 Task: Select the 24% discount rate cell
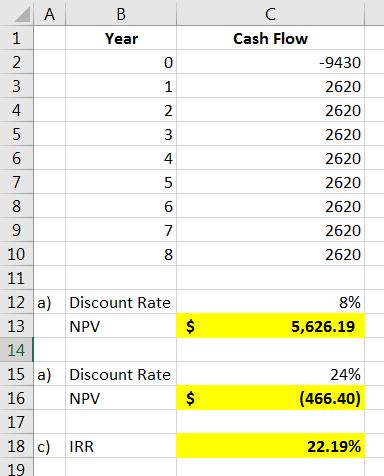coord(270,374)
